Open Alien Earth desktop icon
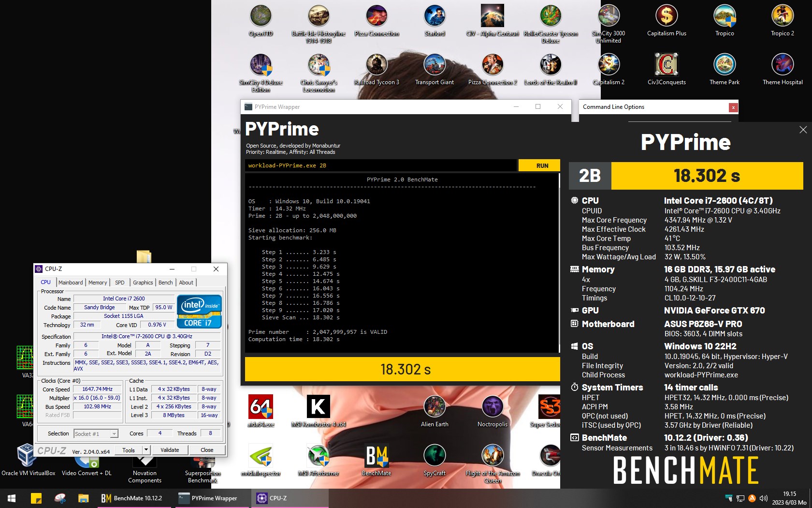Screen dimensions: 812x508 435,411
